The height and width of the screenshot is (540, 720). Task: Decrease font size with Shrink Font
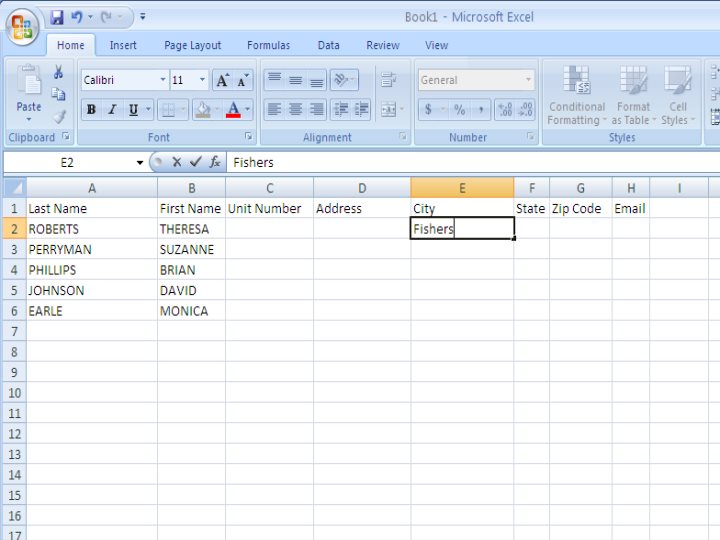pyautogui.click(x=243, y=80)
